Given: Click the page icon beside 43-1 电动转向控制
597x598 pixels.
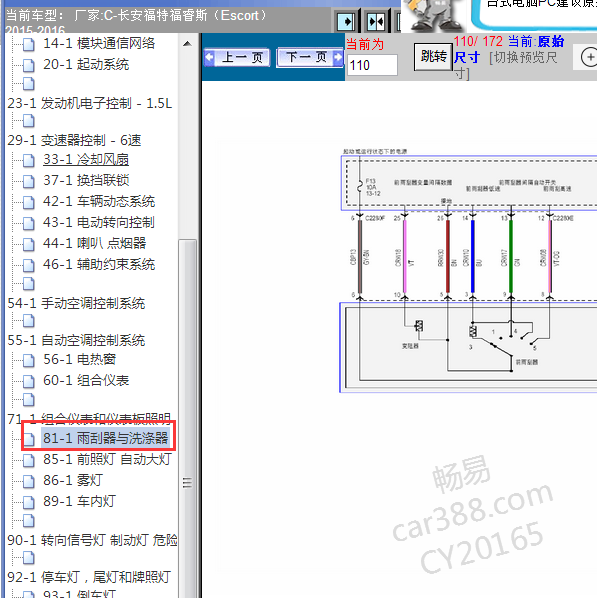Looking at the screenshot, I should pos(29,223).
